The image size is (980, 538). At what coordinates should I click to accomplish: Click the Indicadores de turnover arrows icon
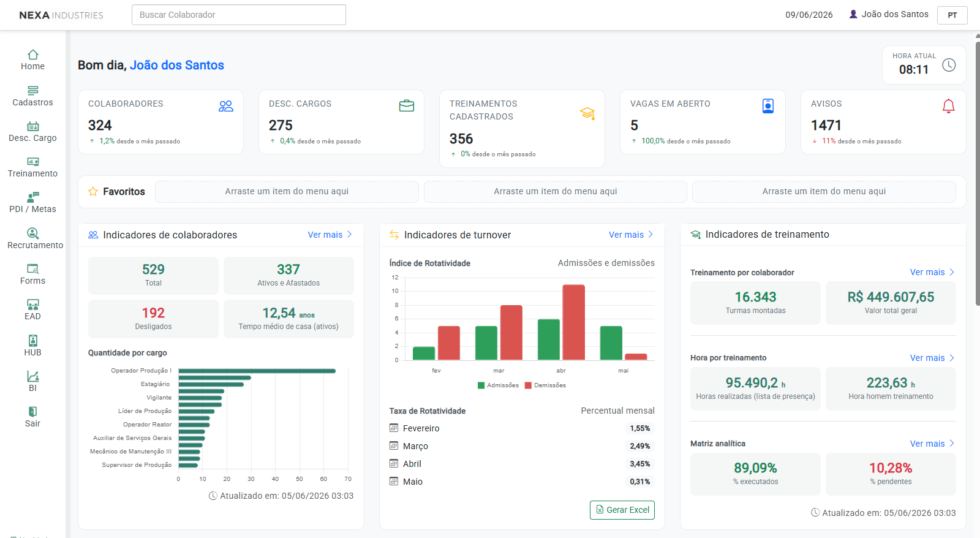tap(394, 235)
